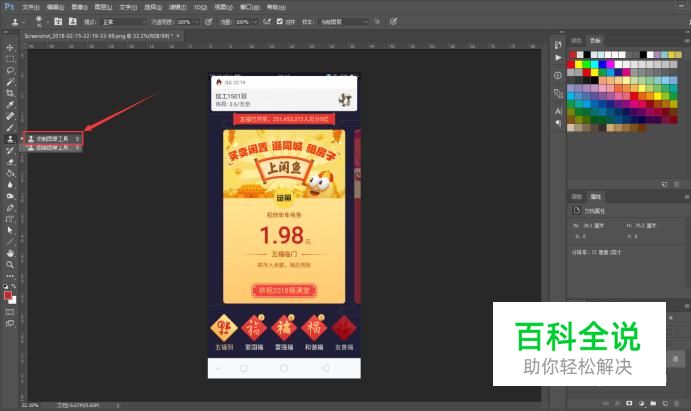Open the Paragraph panel icon
The image size is (691, 411).
click(x=558, y=123)
